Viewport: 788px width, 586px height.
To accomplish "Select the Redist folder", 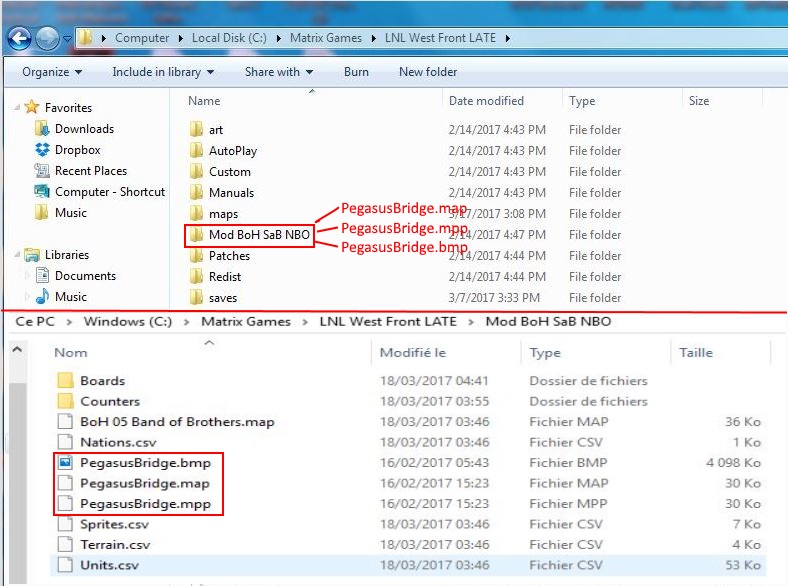I will click(225, 277).
